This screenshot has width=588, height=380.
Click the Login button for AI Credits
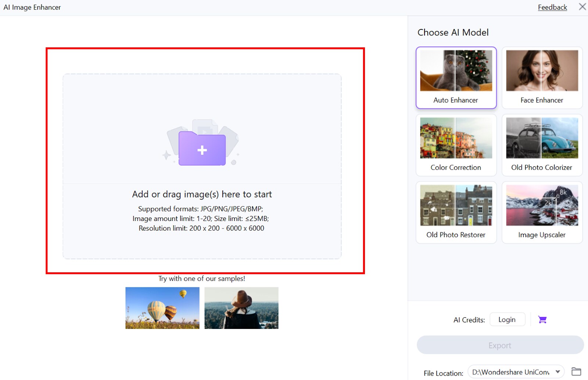(508, 319)
